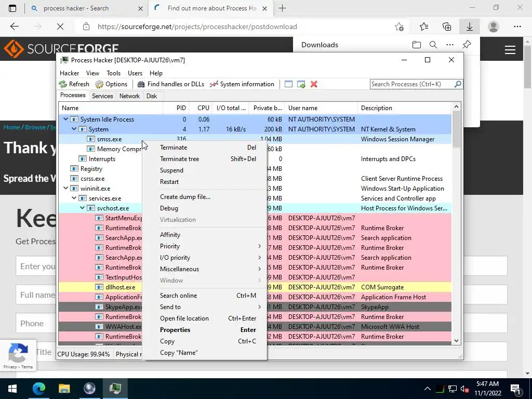532x399 pixels.
Task: Click the find window toolbar icon
Action: pos(288,84)
